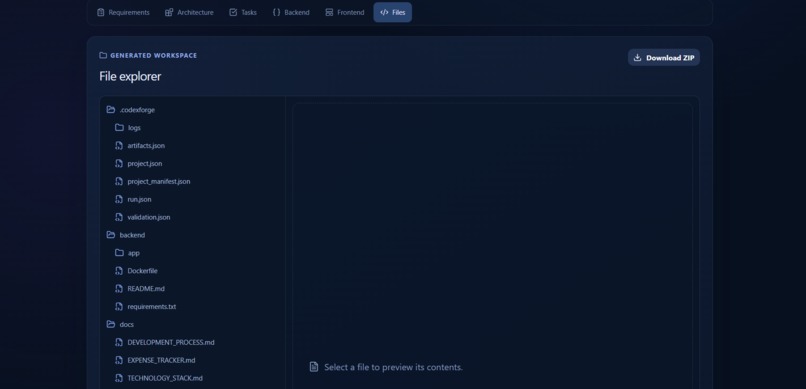Click the file icon beside TECHNOLOGY_STACK.md
806x389 pixels.
pyautogui.click(x=119, y=378)
